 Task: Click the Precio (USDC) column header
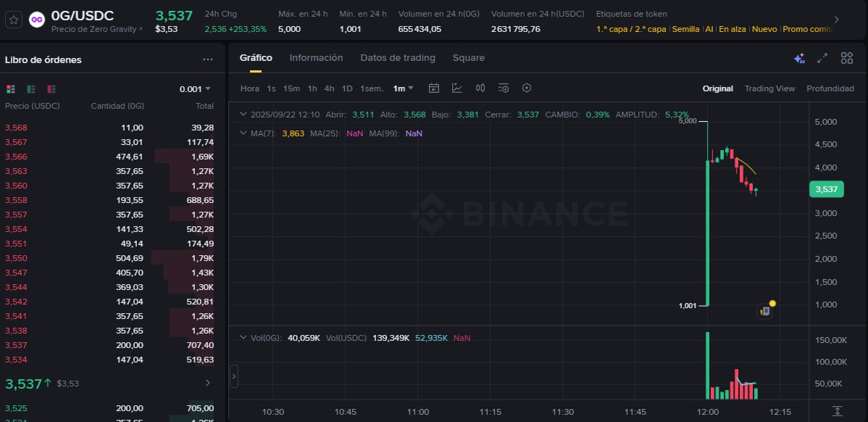pos(32,106)
